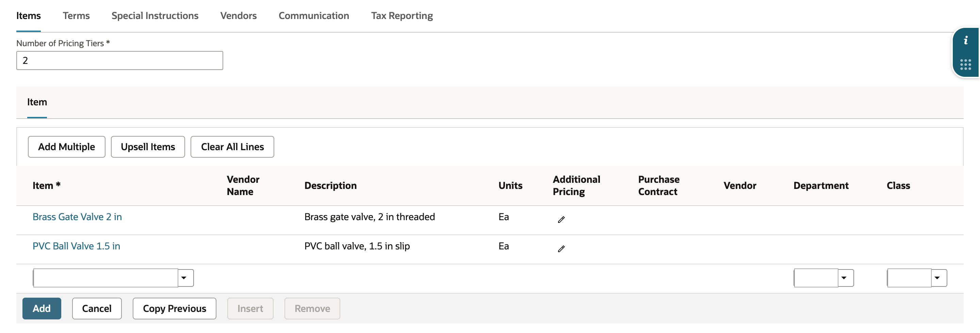Switch to the Terms tab

76,16
